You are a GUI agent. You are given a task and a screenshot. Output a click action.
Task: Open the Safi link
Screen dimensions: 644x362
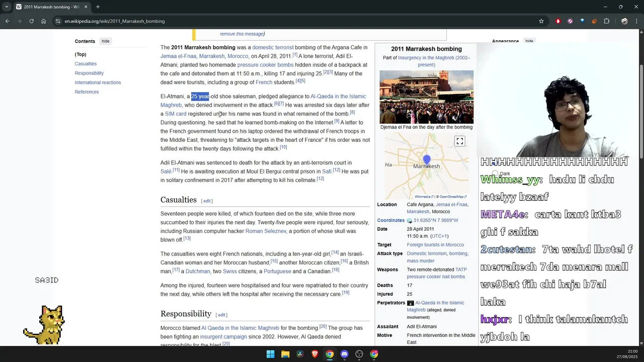click(x=327, y=171)
